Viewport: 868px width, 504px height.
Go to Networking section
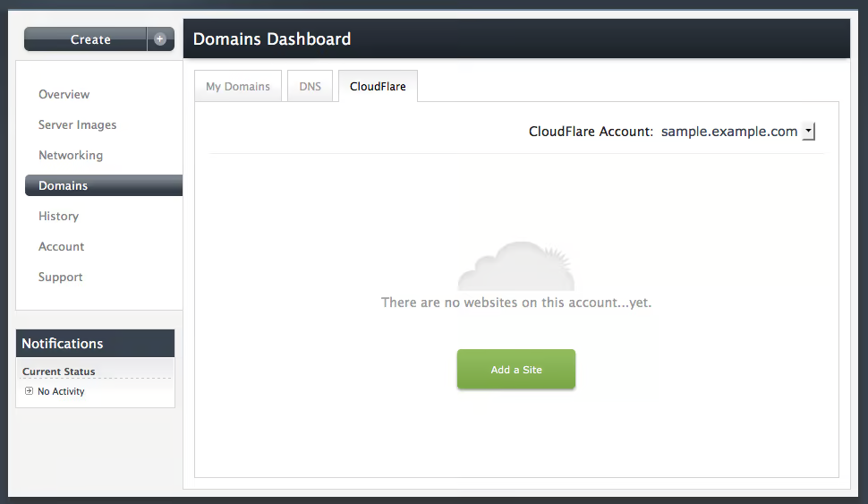point(71,155)
